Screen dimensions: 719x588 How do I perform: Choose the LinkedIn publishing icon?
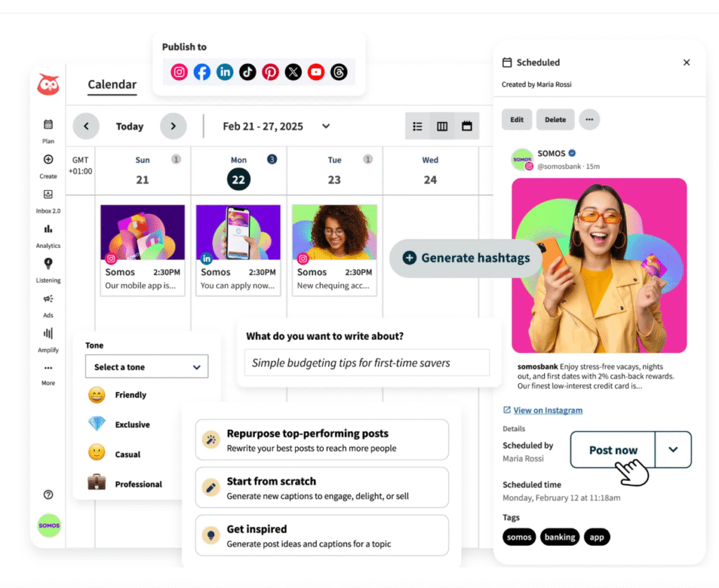pyautogui.click(x=225, y=72)
